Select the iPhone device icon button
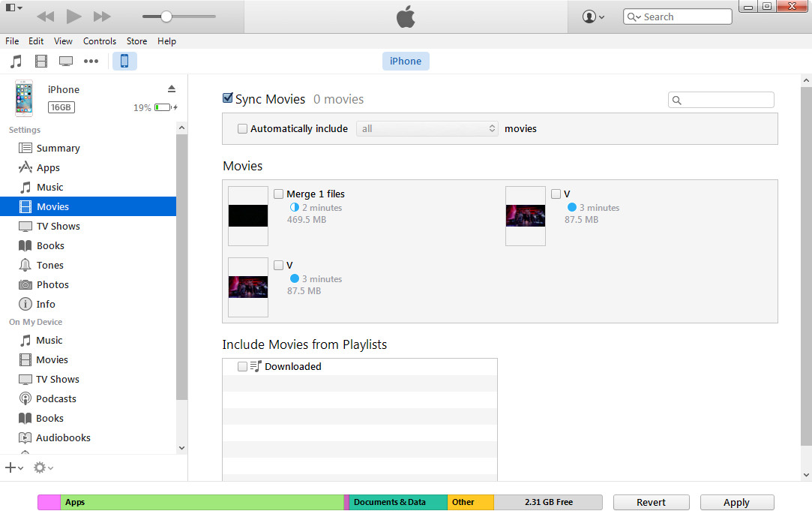The height and width of the screenshot is (523, 812). click(124, 62)
